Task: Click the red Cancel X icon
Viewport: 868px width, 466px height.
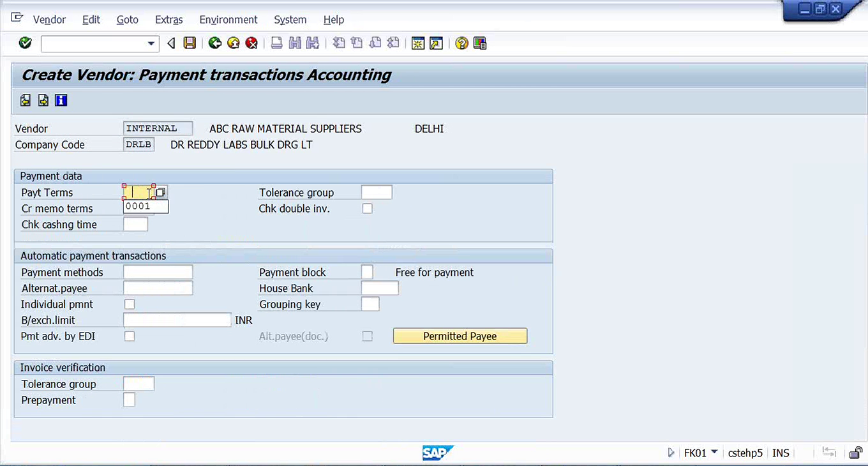Action: (x=252, y=43)
